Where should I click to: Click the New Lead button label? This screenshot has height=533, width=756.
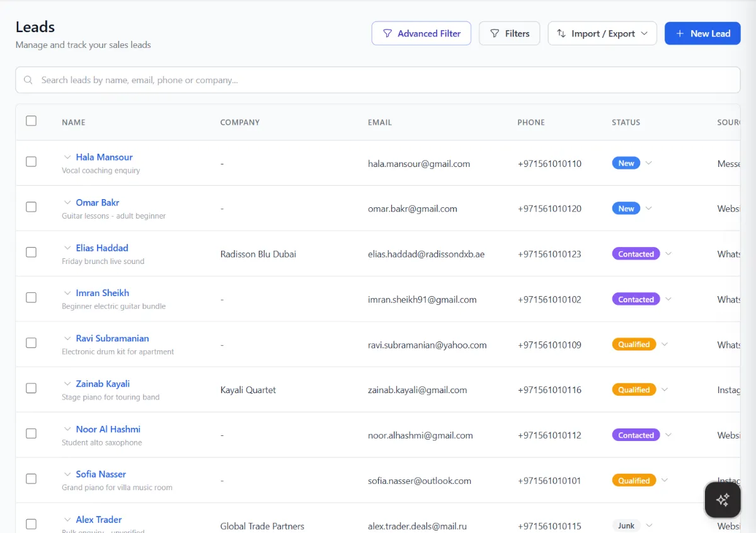[x=710, y=33]
